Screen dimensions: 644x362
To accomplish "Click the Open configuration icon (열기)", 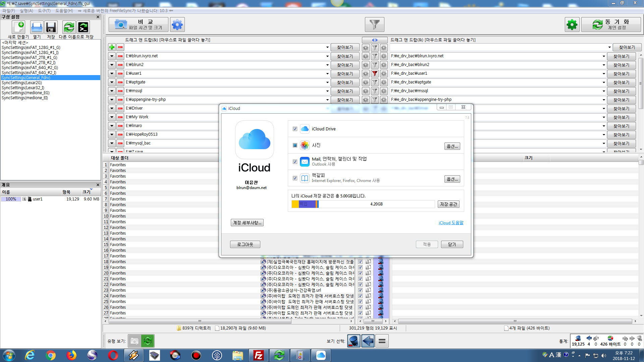I will tap(37, 27).
